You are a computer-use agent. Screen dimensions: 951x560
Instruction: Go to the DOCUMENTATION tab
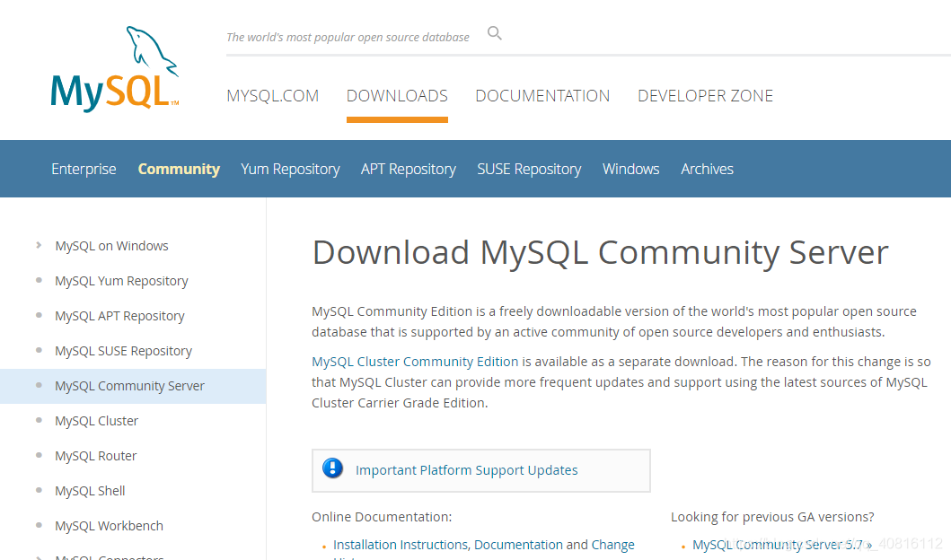[x=542, y=96]
